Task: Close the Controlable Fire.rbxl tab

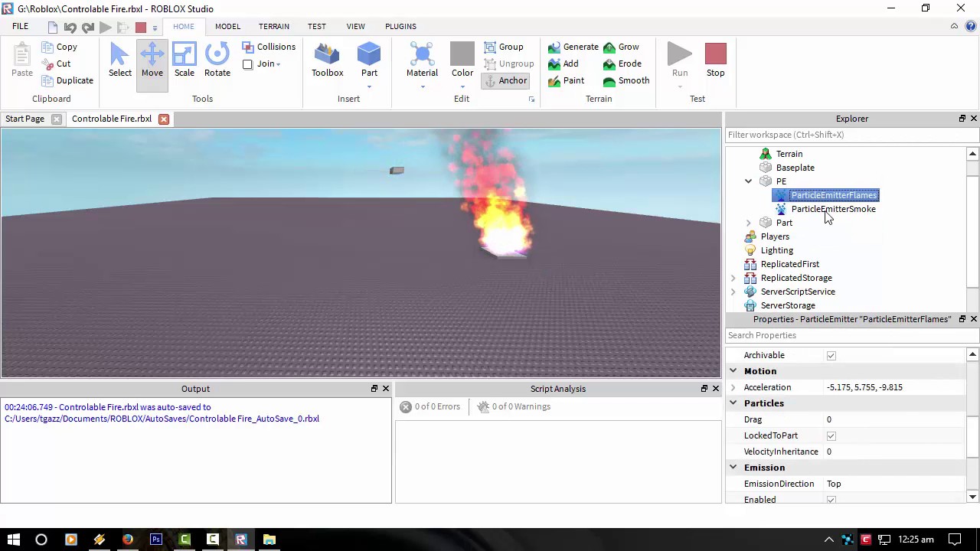Action: point(163,119)
